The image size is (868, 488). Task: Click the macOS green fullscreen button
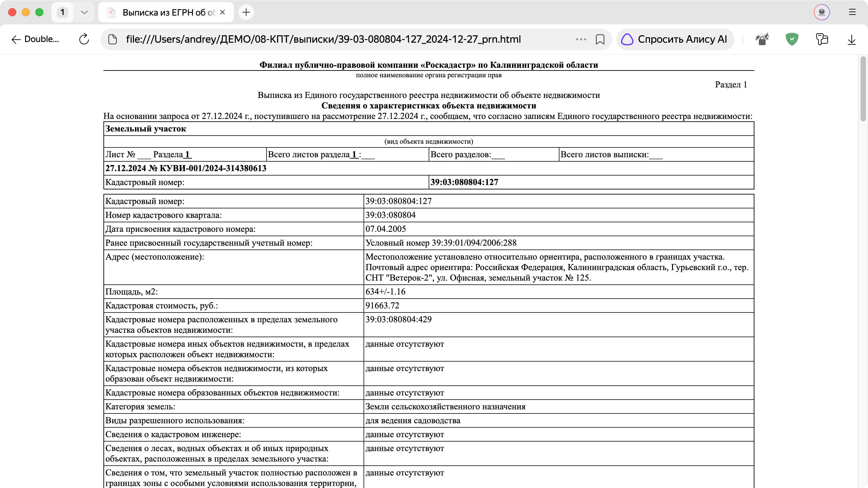pyautogui.click(x=39, y=13)
